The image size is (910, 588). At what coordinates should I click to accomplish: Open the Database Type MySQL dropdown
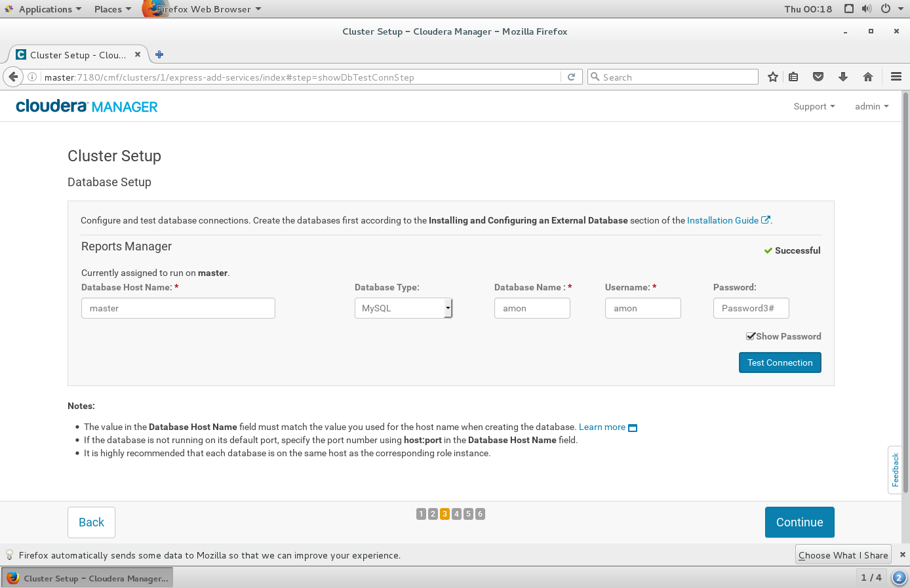click(x=403, y=308)
